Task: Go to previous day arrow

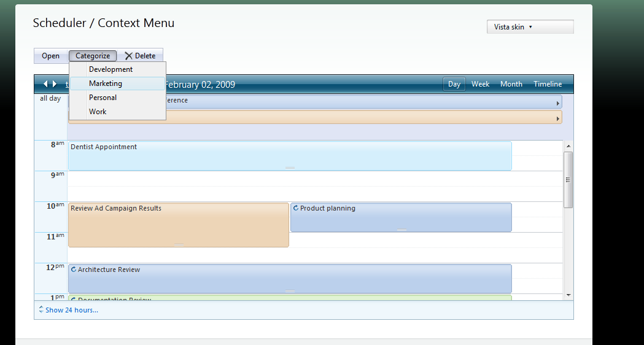Action: 45,84
